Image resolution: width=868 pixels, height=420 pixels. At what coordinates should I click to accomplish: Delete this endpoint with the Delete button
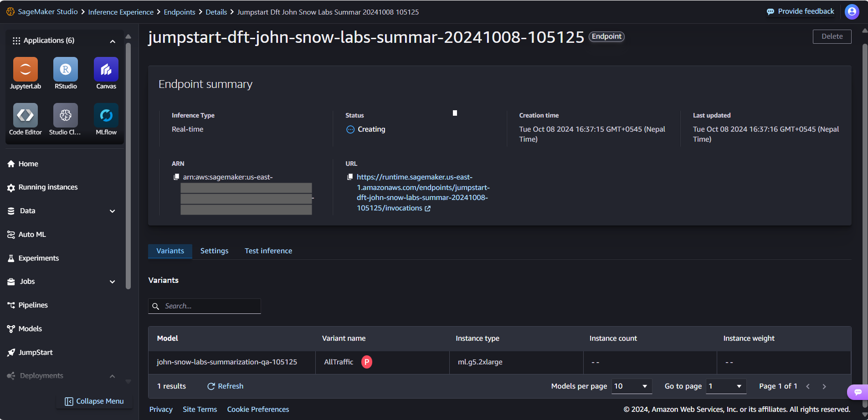[x=832, y=36]
